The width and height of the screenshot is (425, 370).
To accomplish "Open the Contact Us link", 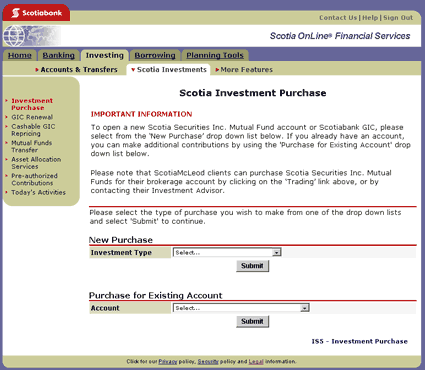I will (x=338, y=18).
